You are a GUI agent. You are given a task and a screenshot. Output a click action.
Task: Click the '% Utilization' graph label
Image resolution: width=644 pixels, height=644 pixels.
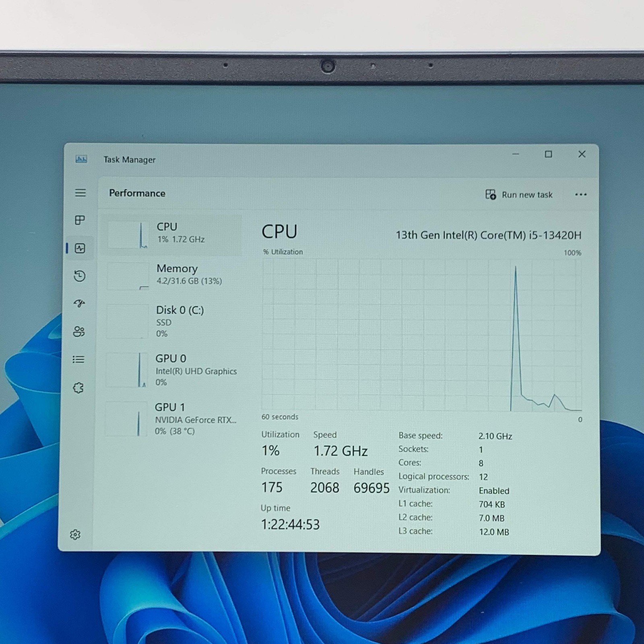(283, 252)
